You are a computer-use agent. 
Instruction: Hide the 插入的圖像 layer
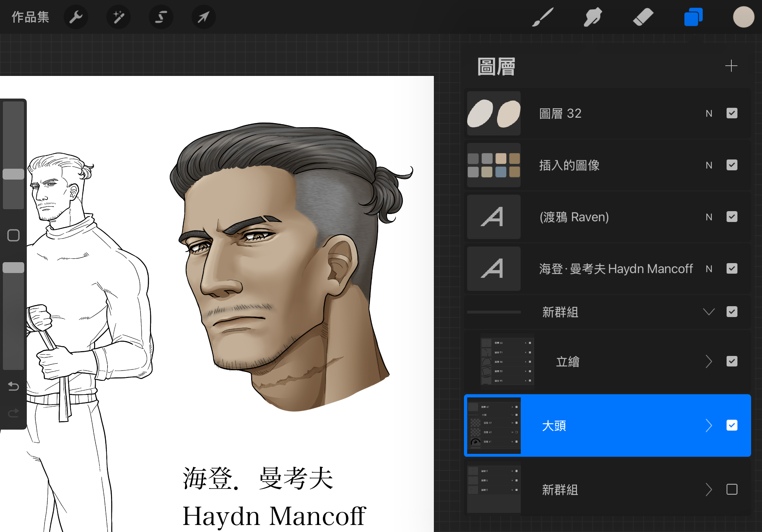(731, 165)
